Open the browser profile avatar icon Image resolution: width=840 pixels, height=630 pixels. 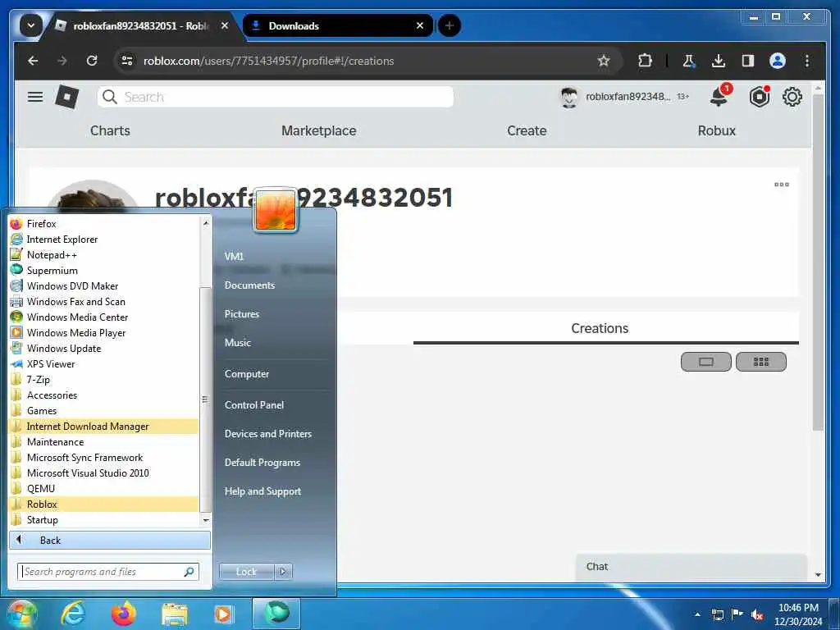pos(778,61)
